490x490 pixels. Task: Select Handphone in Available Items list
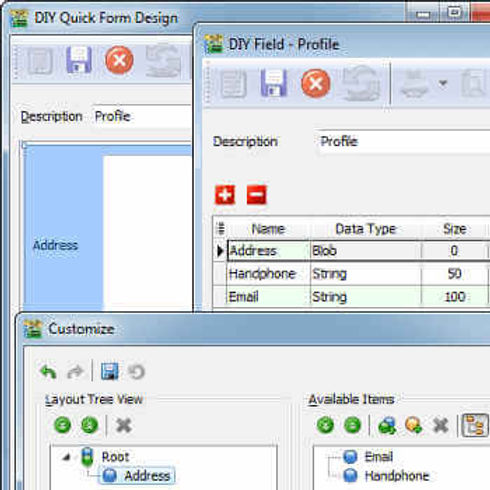[x=397, y=476]
